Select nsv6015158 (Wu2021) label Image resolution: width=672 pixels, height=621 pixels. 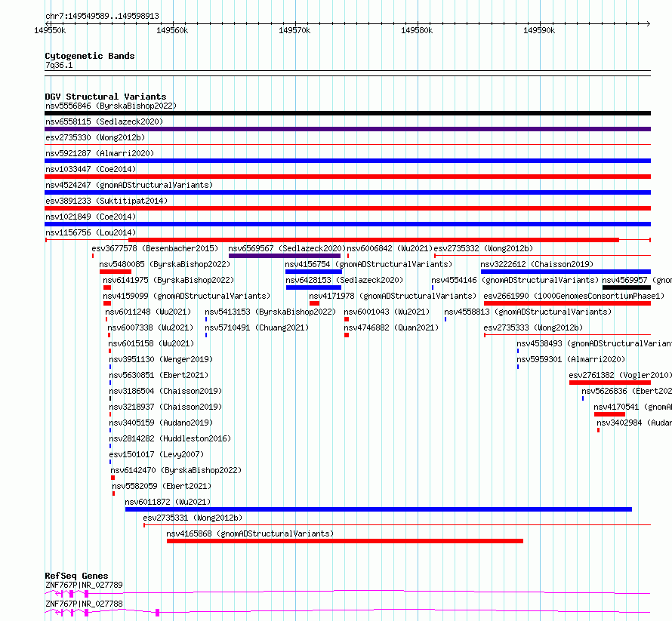(151, 343)
